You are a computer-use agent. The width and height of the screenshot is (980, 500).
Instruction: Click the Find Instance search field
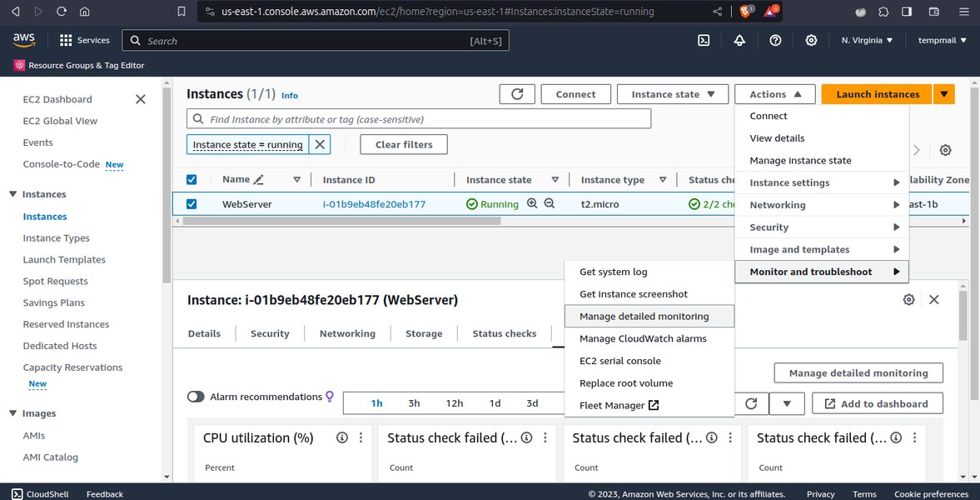pyautogui.click(x=419, y=119)
